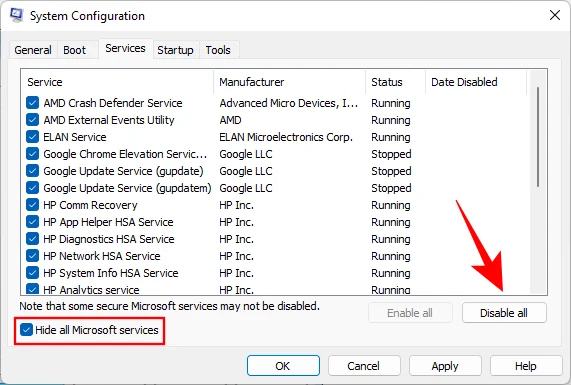The width and height of the screenshot is (571, 385).
Task: Uncheck HP Diagnostics HSA Service checkbox
Action: pyautogui.click(x=32, y=239)
